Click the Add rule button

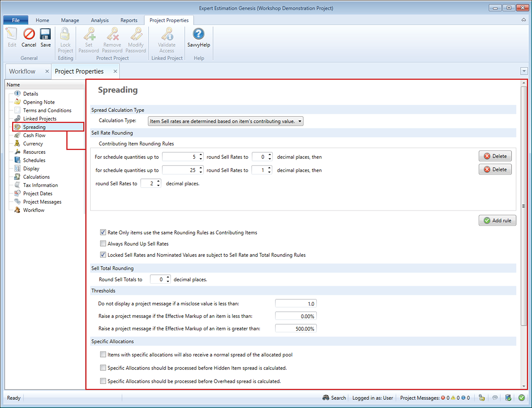(497, 221)
